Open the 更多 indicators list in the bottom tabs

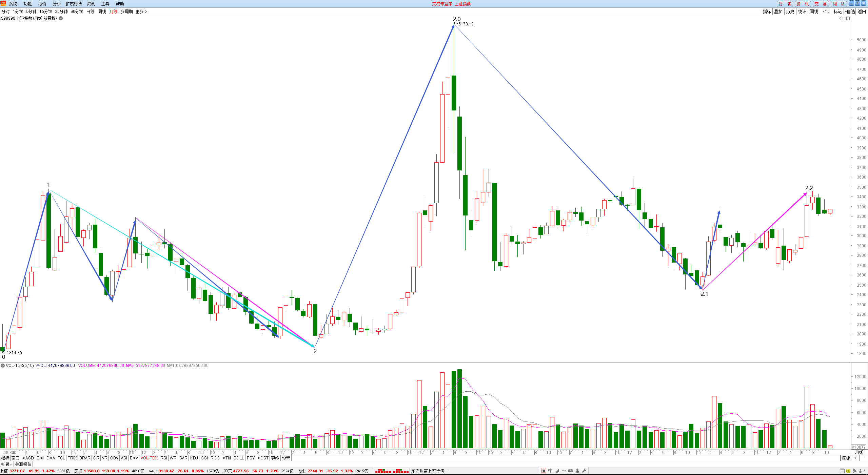(275, 458)
